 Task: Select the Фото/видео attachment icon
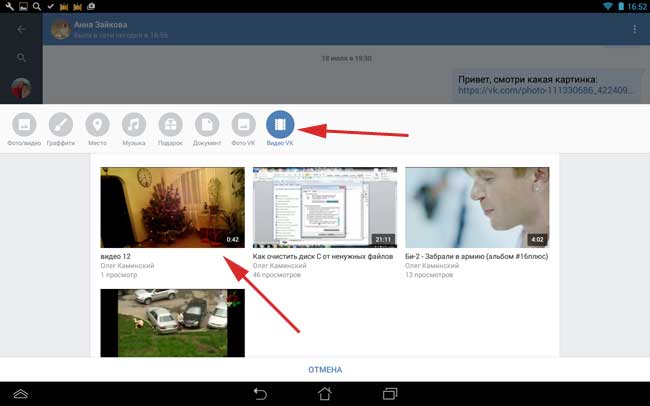click(25, 125)
